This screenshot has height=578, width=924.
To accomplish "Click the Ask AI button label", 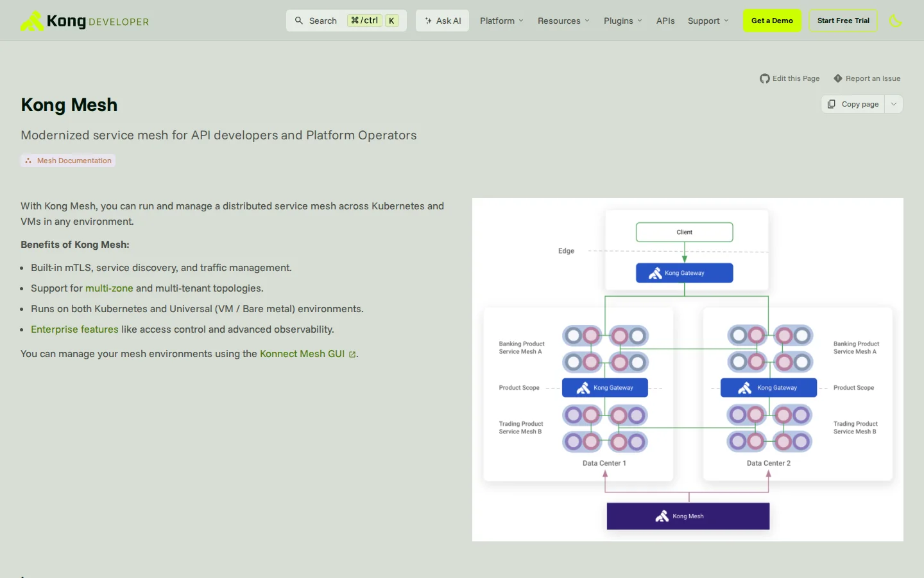I will pyautogui.click(x=449, y=21).
